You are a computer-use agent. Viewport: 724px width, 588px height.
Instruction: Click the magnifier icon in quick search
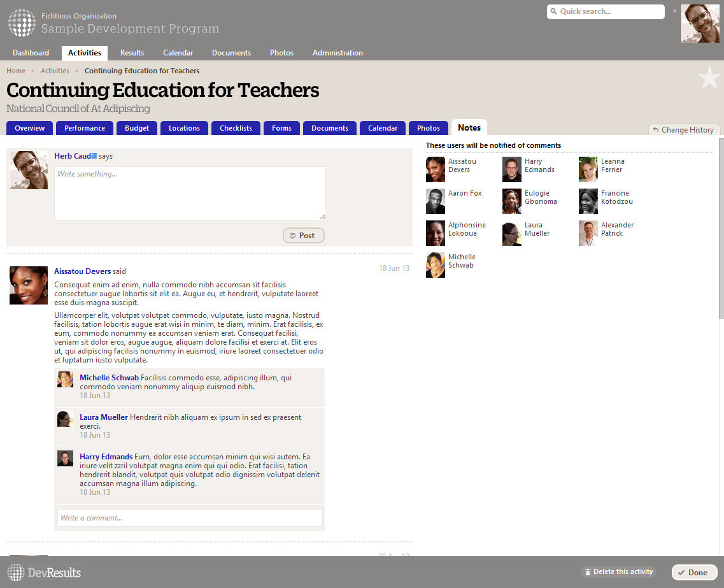pyautogui.click(x=554, y=11)
